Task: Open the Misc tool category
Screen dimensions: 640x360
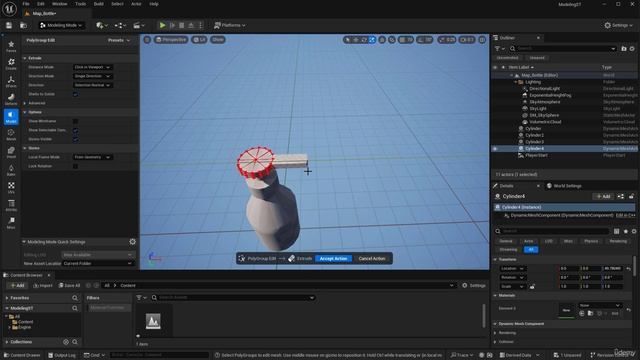Action: point(11,223)
